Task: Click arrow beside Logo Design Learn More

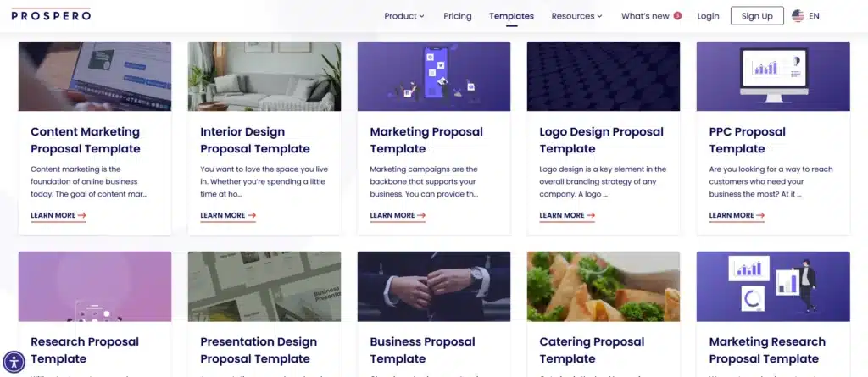Action: [x=591, y=215]
